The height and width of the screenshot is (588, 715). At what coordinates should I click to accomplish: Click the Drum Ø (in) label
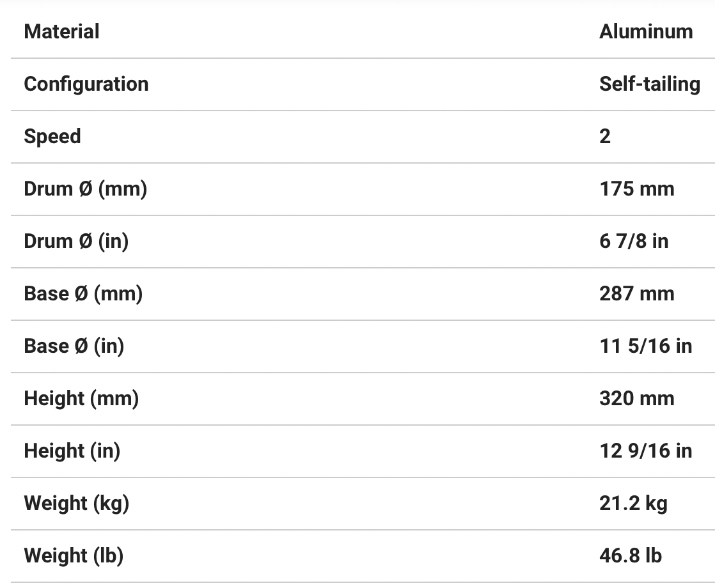(x=76, y=241)
